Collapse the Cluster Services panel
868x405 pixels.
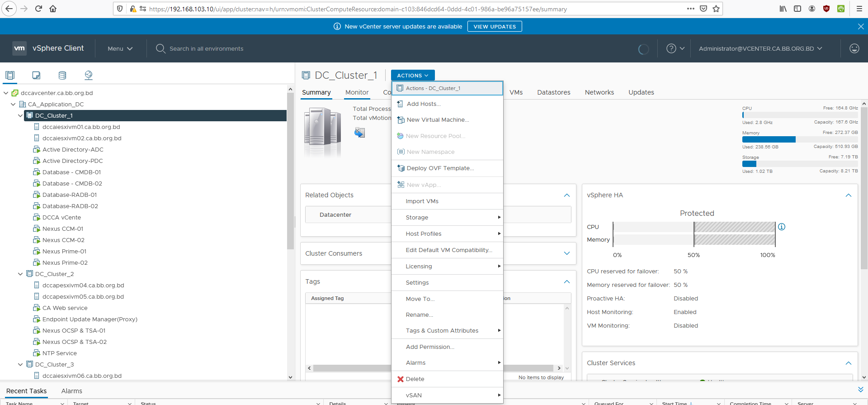[x=848, y=363]
